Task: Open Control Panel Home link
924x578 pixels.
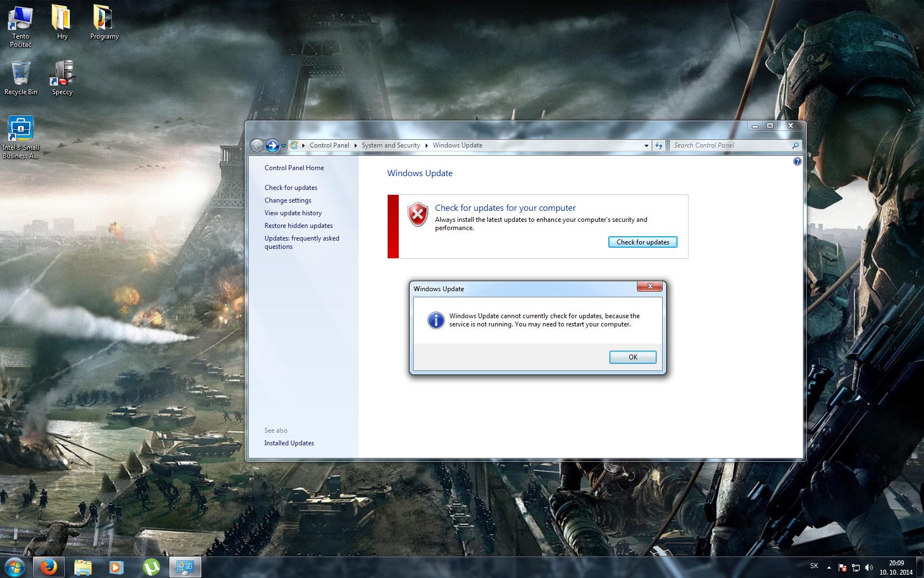Action: [x=294, y=168]
